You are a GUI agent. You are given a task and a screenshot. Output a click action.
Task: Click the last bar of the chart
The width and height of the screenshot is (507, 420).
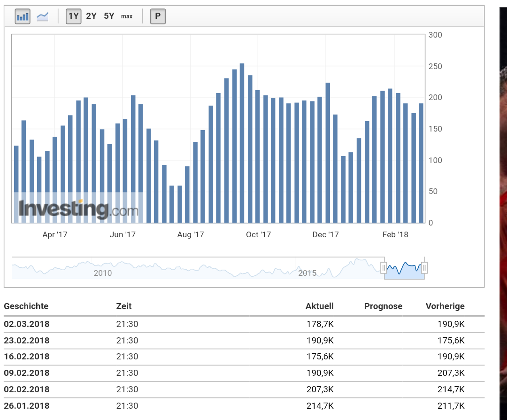[x=421, y=163]
